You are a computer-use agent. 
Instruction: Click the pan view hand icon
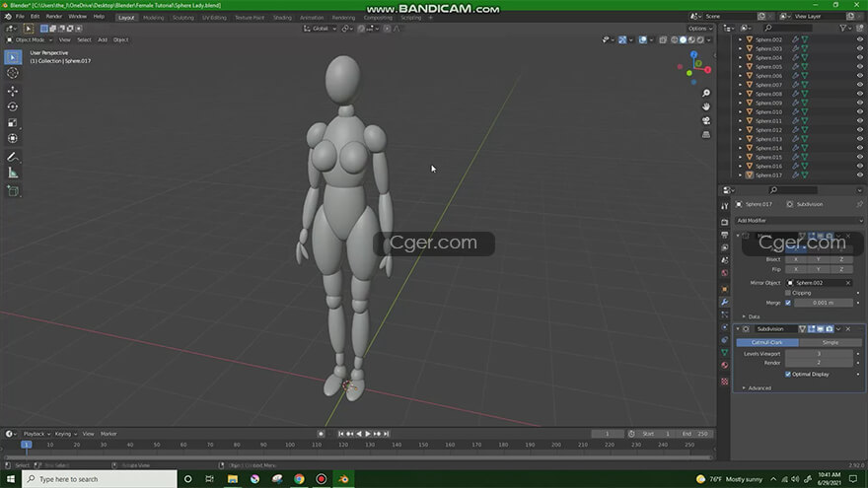(x=706, y=106)
